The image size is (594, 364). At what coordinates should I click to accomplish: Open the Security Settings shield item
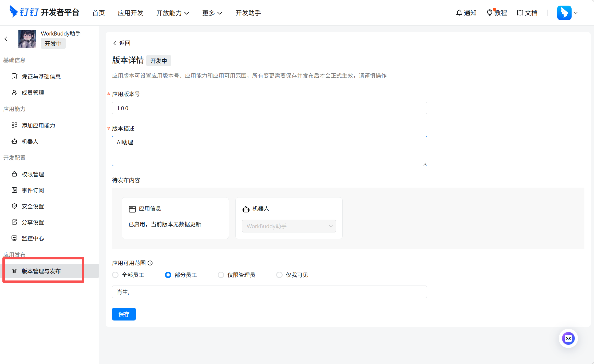(33, 206)
